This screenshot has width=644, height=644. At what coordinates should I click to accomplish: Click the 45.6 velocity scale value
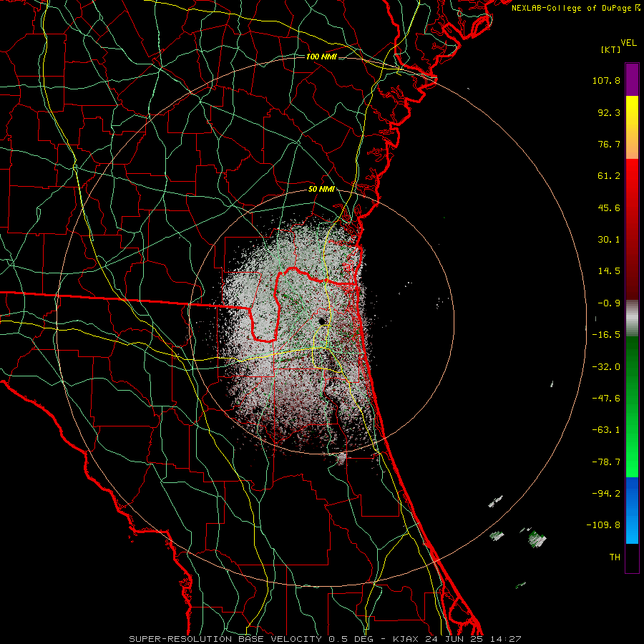point(609,208)
